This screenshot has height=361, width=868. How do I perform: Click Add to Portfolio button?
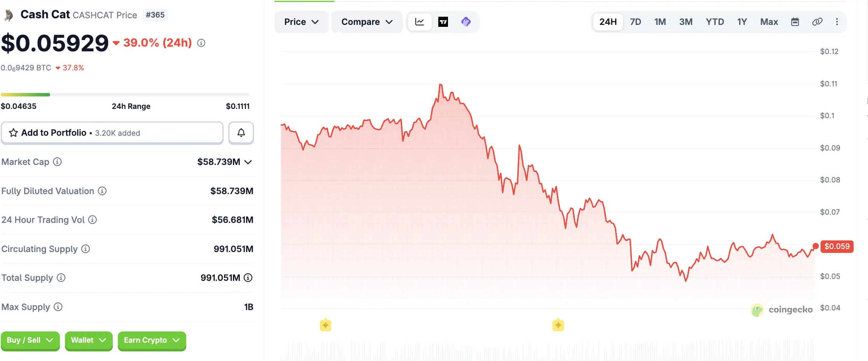click(x=112, y=133)
